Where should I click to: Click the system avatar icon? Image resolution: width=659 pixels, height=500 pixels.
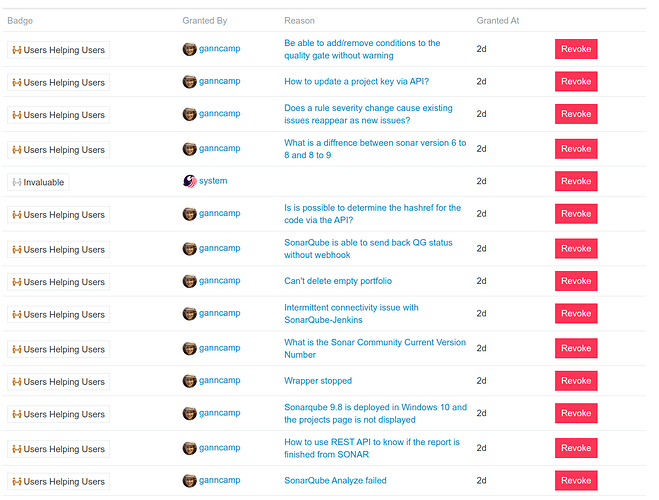pyautogui.click(x=190, y=181)
